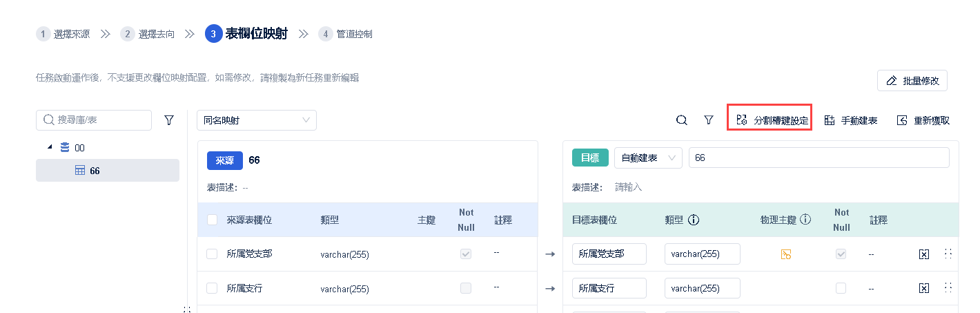This screenshot has height=313, width=980.
Task: Click the delete icon for target 所属党支部 row
Action: point(923,254)
